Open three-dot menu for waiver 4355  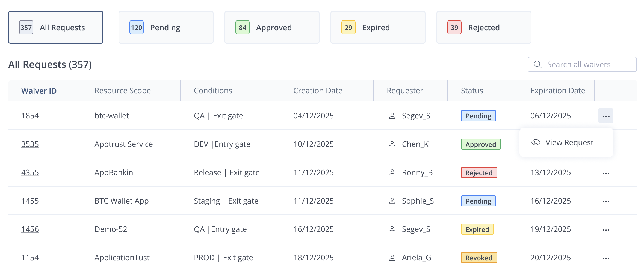pyautogui.click(x=606, y=173)
